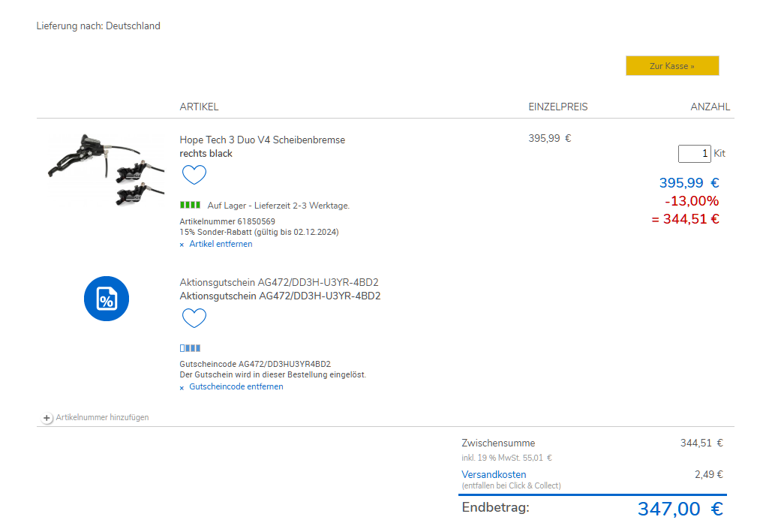Click the blue percent voucher icon

[x=106, y=299]
